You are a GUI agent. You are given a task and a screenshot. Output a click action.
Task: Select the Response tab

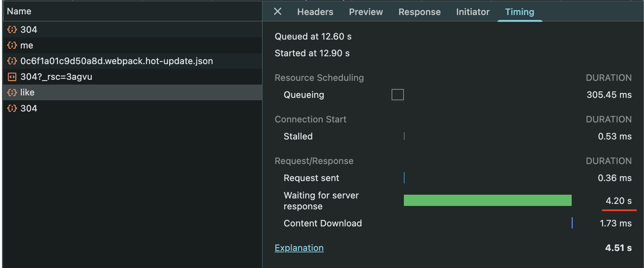pyautogui.click(x=420, y=12)
